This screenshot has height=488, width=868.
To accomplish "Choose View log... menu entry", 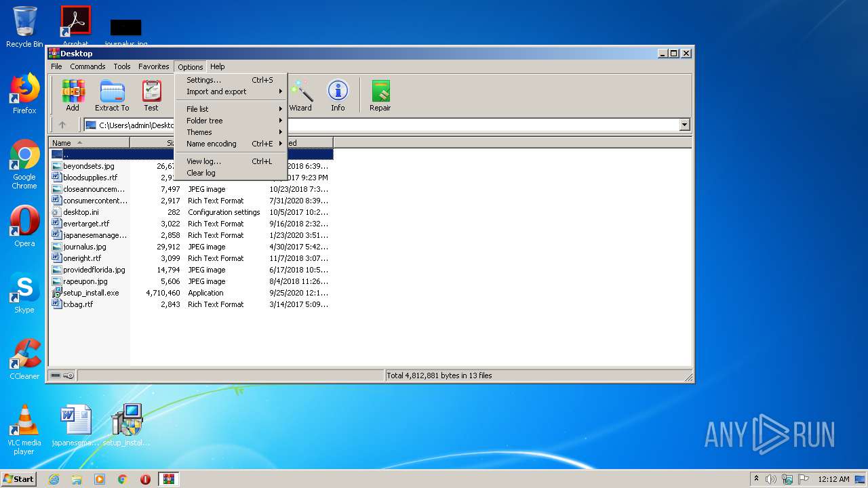I will 231,161.
